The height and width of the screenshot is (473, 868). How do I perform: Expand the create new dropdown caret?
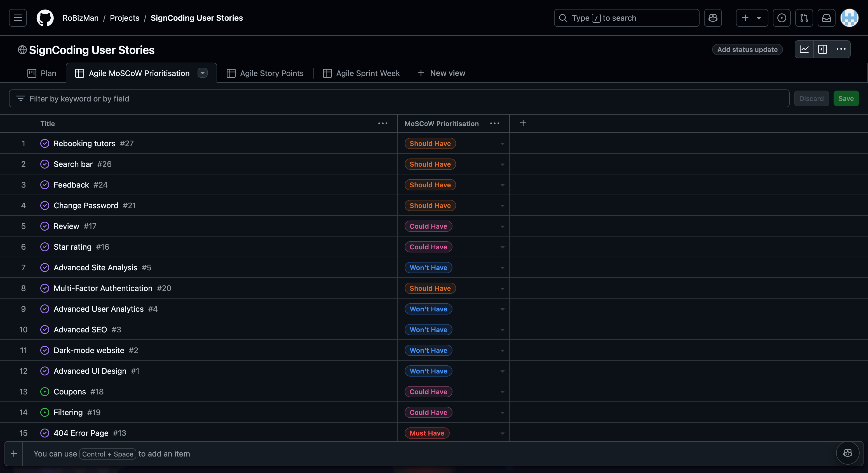pyautogui.click(x=759, y=18)
